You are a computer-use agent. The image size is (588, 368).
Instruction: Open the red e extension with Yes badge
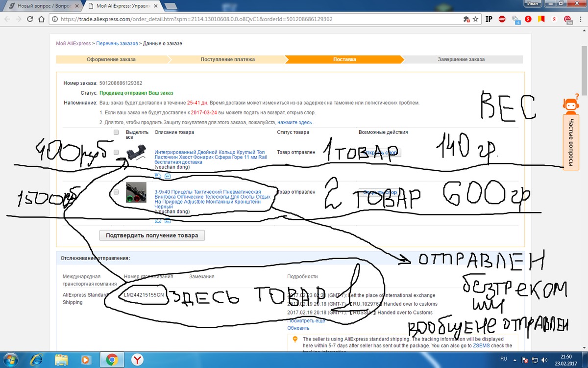(567, 20)
